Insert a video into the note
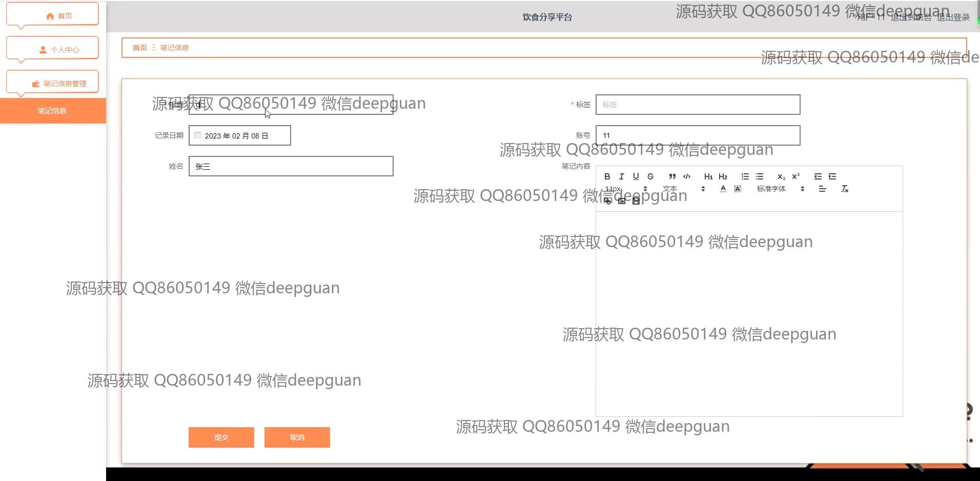Viewport: 980px width, 481px height. (x=636, y=201)
